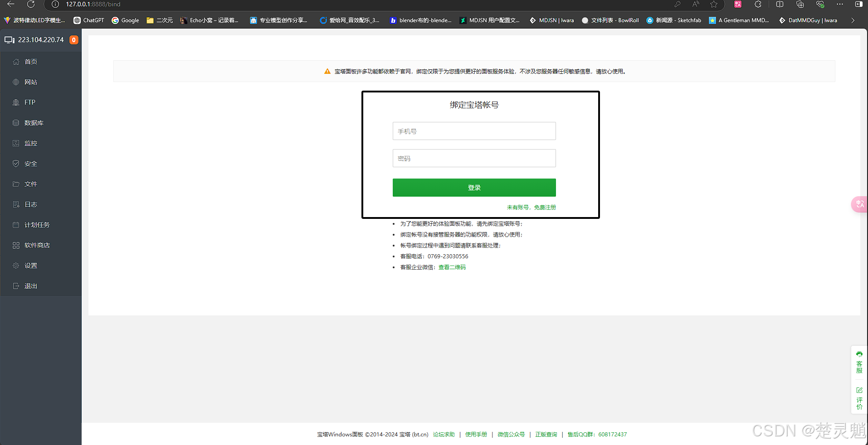Click the folder icon beside 文件
868x445 pixels.
point(16,184)
